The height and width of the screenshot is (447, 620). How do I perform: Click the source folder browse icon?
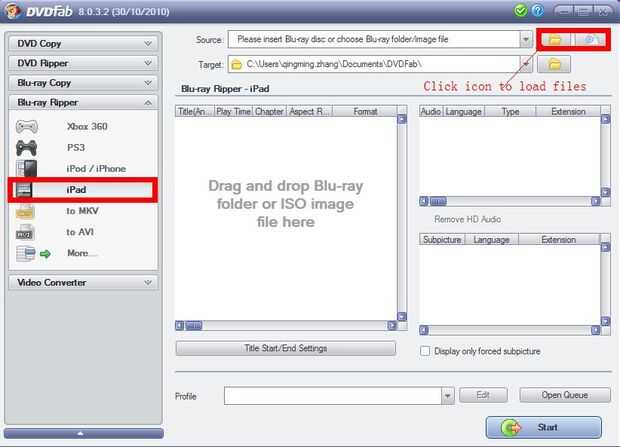coord(555,40)
